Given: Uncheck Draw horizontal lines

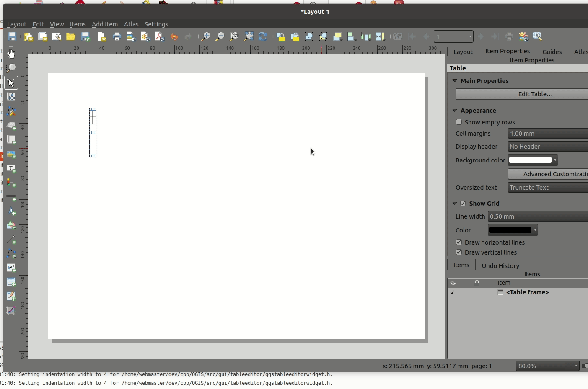Looking at the screenshot, I should [459, 242].
